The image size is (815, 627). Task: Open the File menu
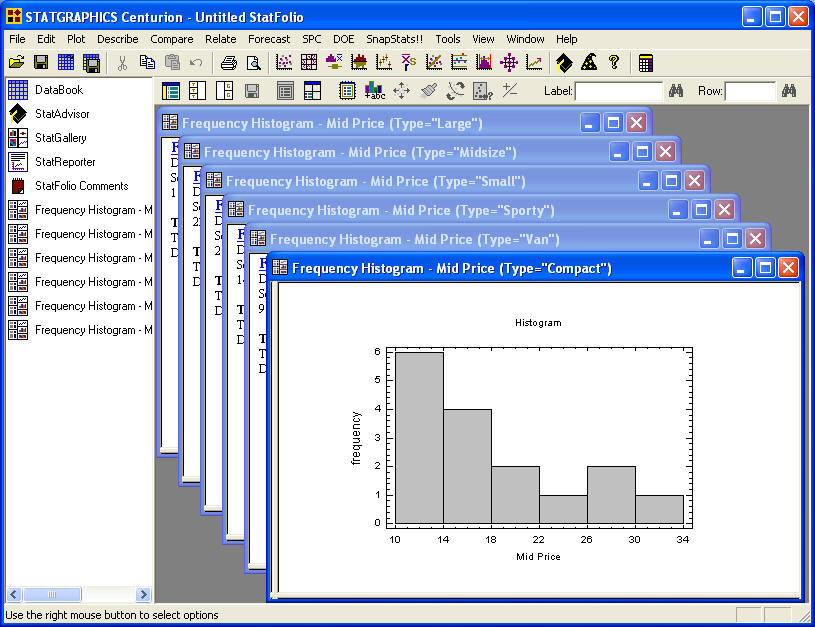(x=17, y=39)
